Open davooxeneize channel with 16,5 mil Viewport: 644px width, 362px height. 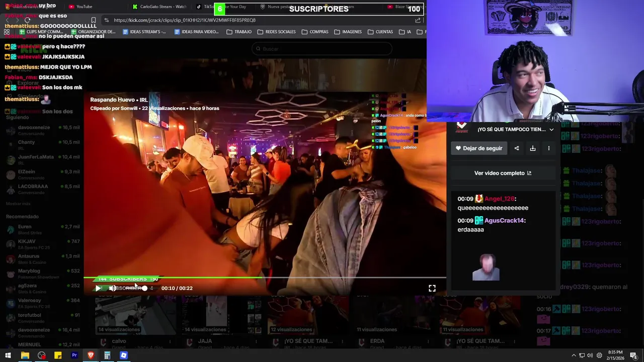(x=43, y=130)
